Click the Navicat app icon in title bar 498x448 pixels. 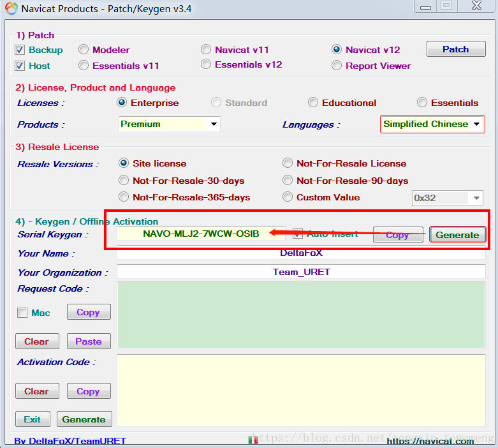11,8
